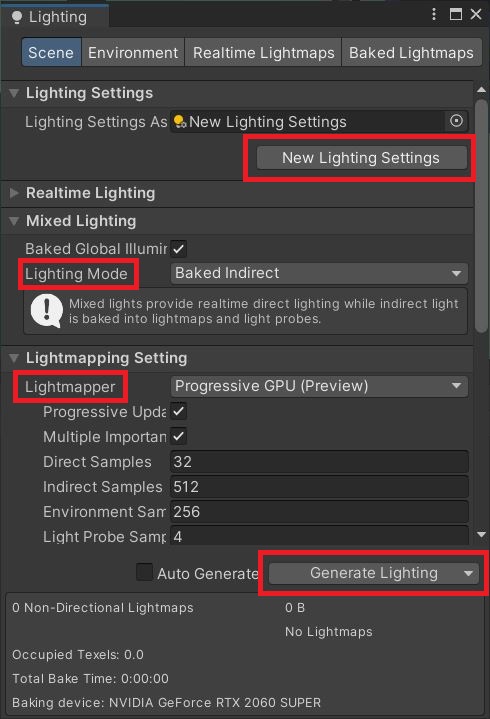Switch to the Environment tab

(133, 53)
